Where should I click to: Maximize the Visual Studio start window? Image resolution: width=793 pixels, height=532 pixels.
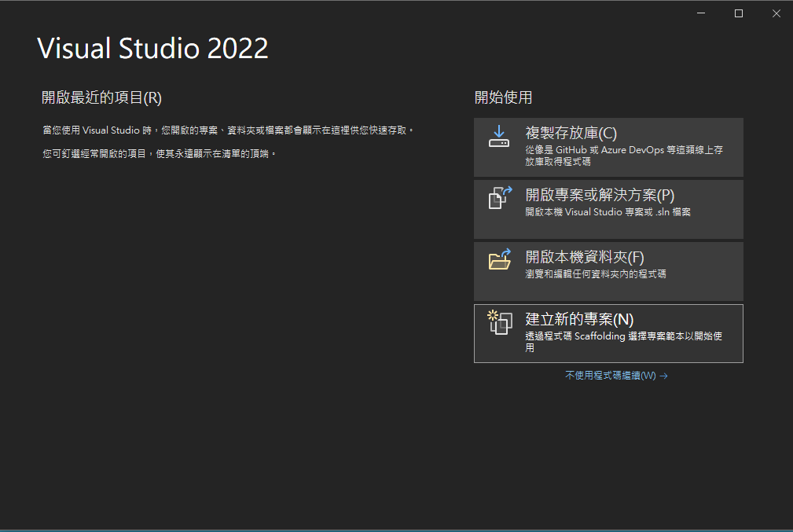739,13
